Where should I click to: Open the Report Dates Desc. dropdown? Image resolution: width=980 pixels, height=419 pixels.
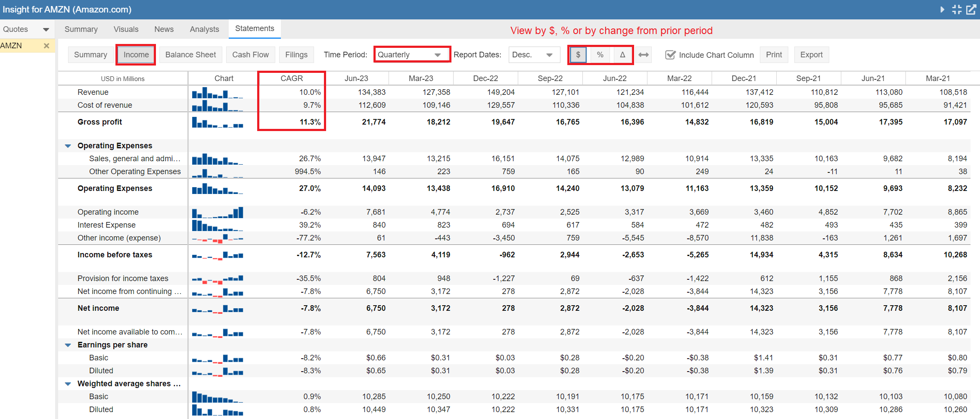534,55
